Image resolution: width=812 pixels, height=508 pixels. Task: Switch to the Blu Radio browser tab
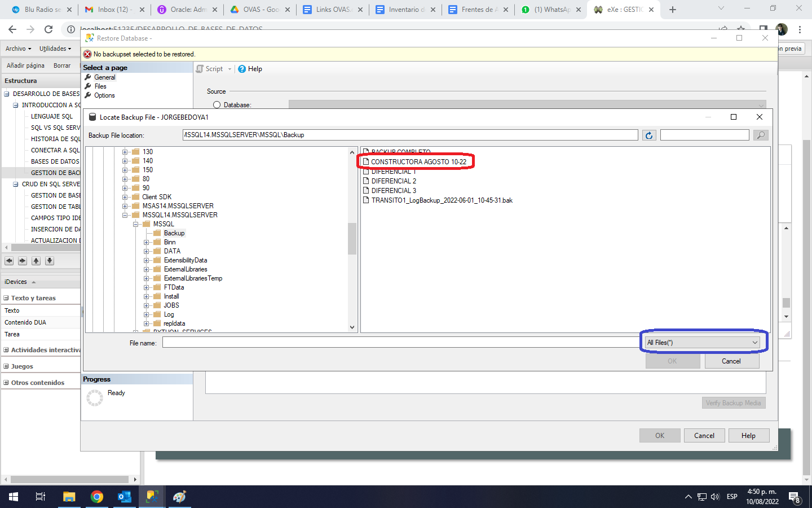[x=42, y=10]
